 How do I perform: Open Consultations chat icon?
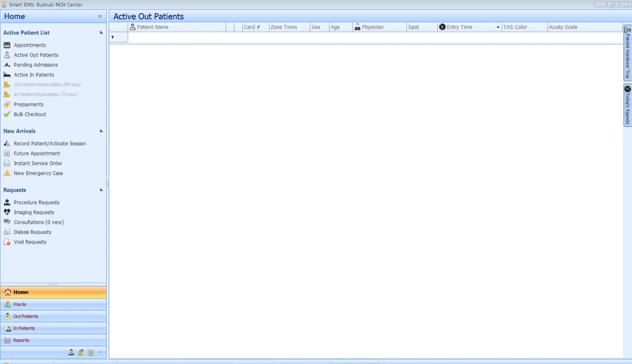pyautogui.click(x=7, y=222)
